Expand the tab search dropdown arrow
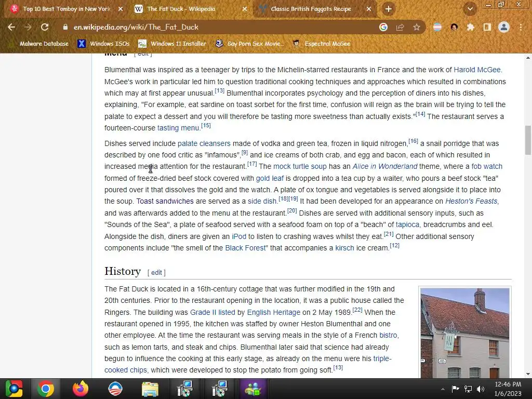The width and height of the screenshot is (532, 399). click(x=470, y=9)
